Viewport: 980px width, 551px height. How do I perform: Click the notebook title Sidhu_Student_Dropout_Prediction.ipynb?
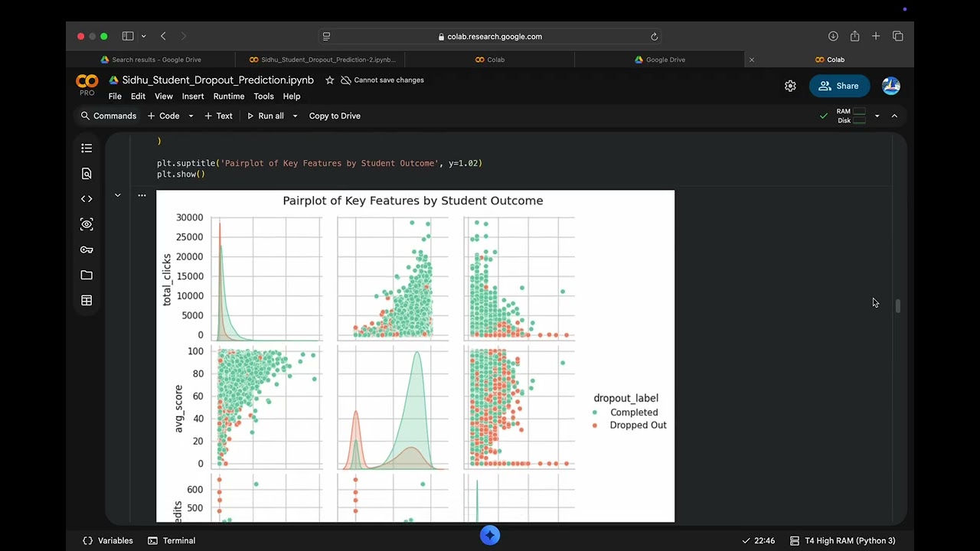pos(218,80)
